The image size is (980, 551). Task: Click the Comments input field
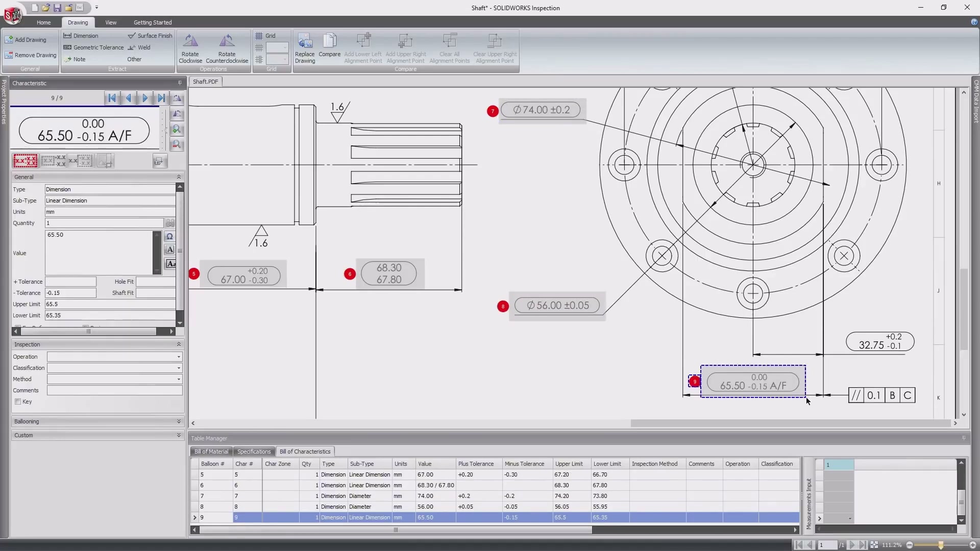click(114, 390)
